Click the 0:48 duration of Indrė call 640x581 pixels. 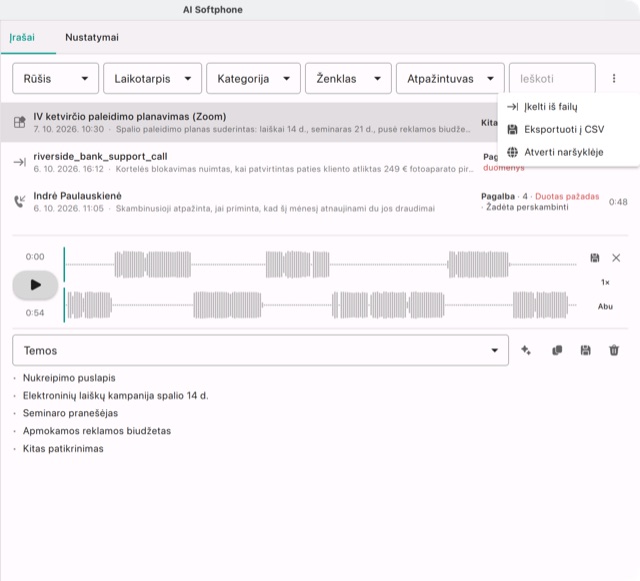coord(618,202)
